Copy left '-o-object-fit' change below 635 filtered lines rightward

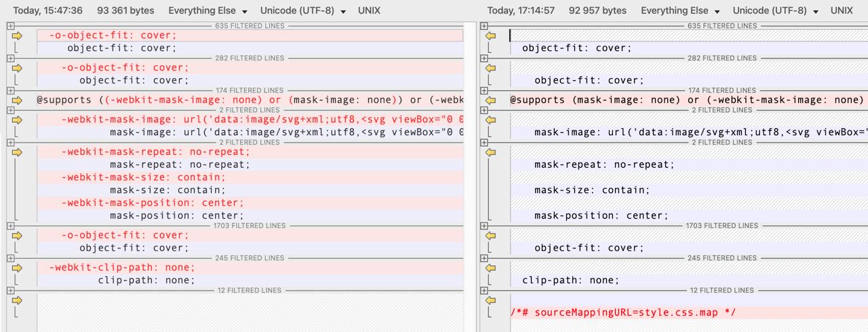coord(18,35)
